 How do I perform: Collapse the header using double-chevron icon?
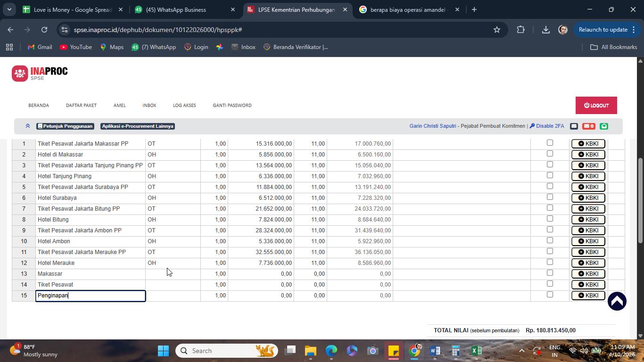[x=28, y=126]
